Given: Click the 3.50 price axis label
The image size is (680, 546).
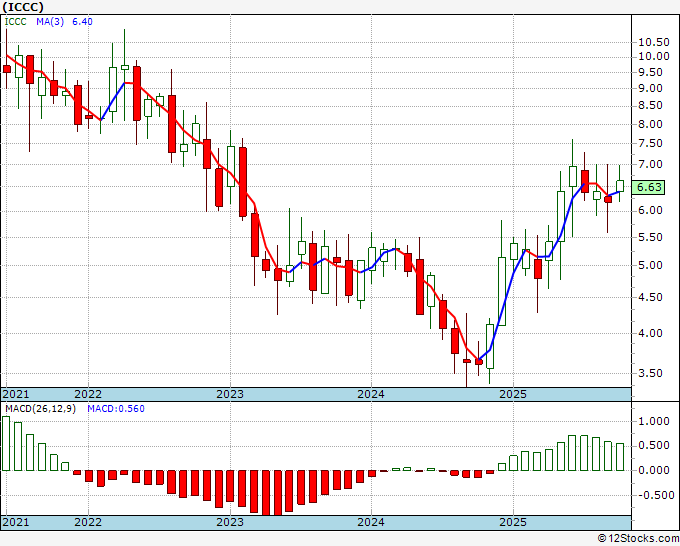Looking at the screenshot, I should click(650, 373).
